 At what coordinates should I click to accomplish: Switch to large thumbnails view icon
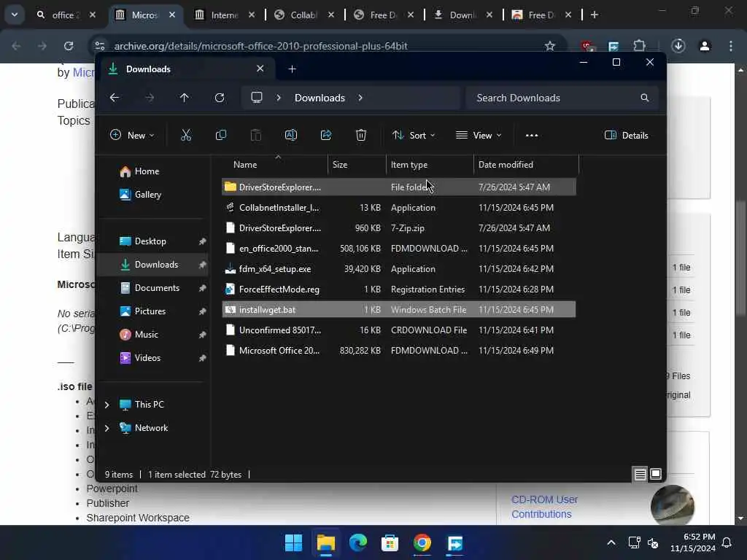[x=656, y=474]
